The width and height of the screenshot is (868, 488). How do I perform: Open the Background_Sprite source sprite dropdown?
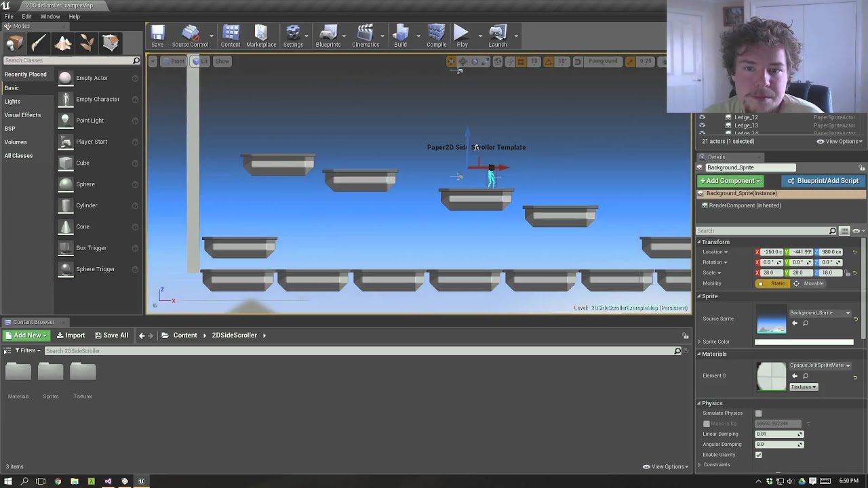819,313
